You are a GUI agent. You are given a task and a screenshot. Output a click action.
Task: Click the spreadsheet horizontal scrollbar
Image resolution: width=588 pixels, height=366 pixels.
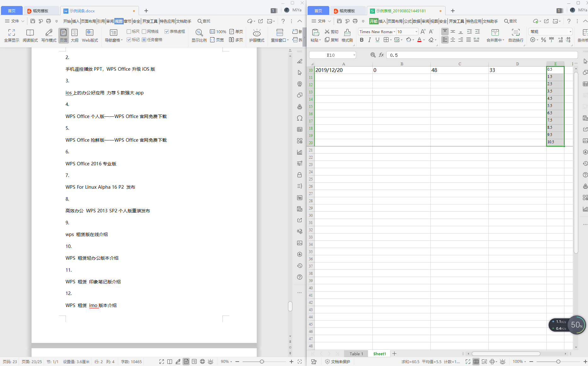coord(506,354)
